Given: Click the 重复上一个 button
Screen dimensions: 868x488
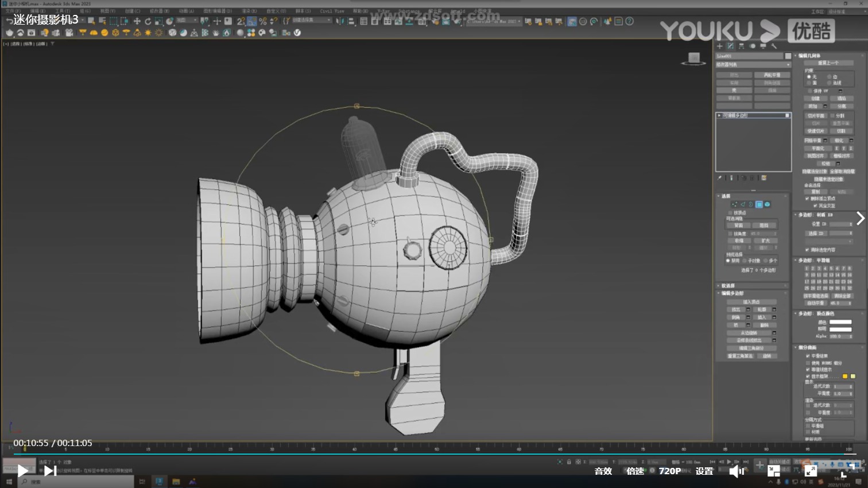Looking at the screenshot, I should click(829, 63).
